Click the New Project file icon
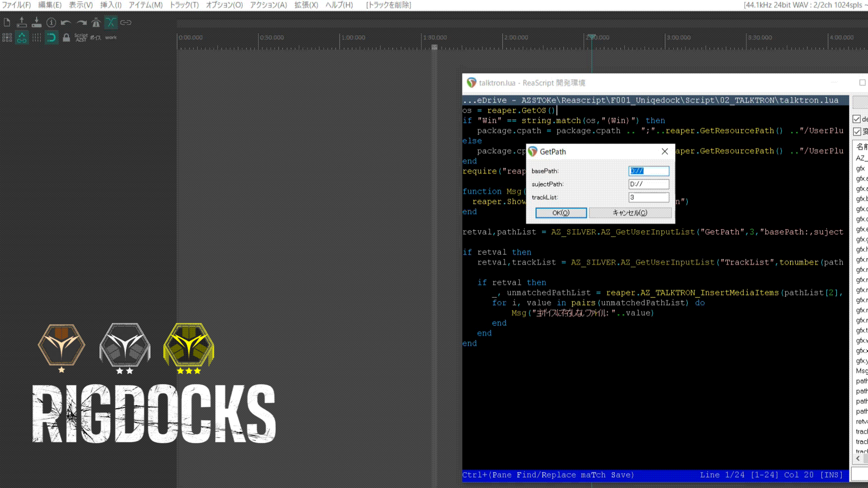 (x=7, y=23)
